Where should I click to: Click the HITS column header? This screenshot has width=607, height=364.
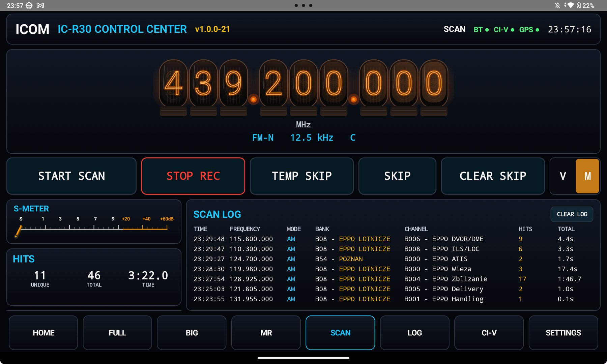tap(525, 229)
